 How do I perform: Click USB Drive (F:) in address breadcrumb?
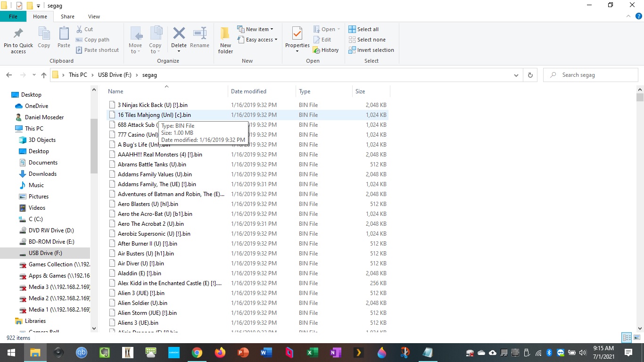point(115,75)
